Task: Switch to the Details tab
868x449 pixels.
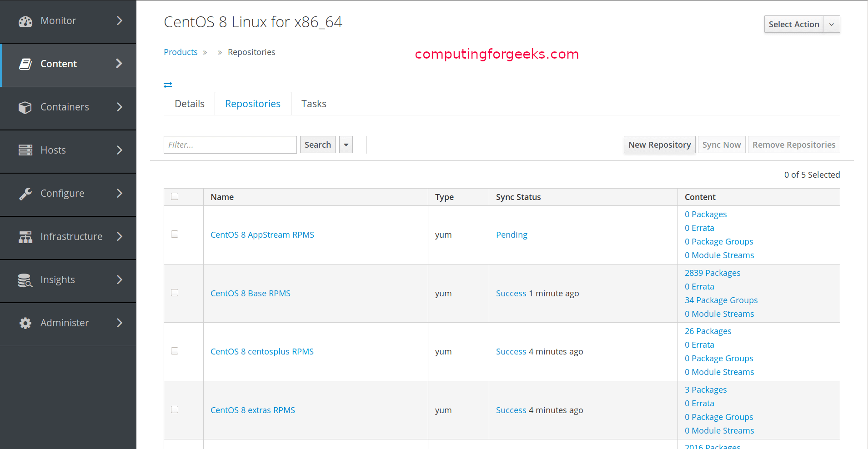Action: pos(190,104)
